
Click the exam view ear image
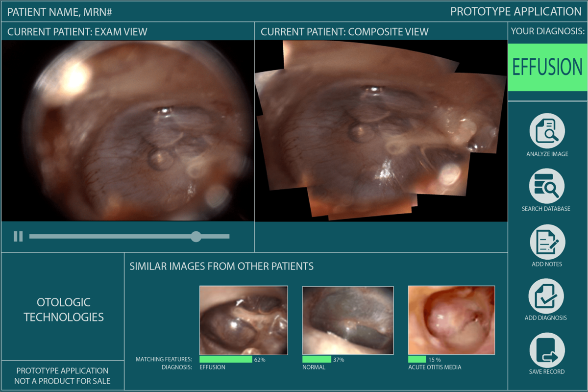(x=127, y=130)
